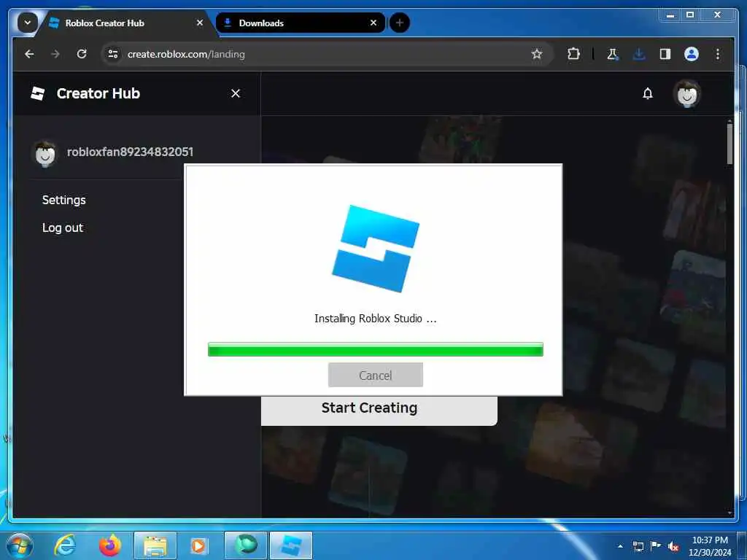Open the Chrome three-dot menu
747x560 pixels.
tap(718, 54)
